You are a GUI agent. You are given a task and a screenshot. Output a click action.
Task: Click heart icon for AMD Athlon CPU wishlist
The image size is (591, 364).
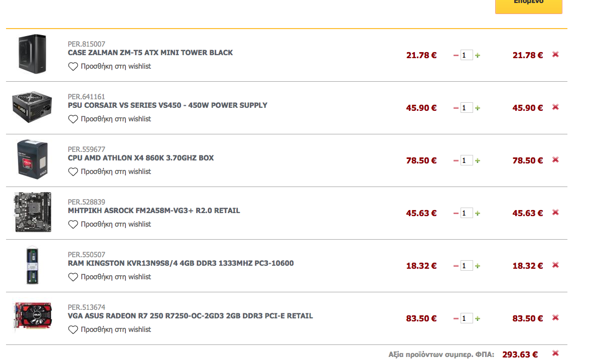73,172
